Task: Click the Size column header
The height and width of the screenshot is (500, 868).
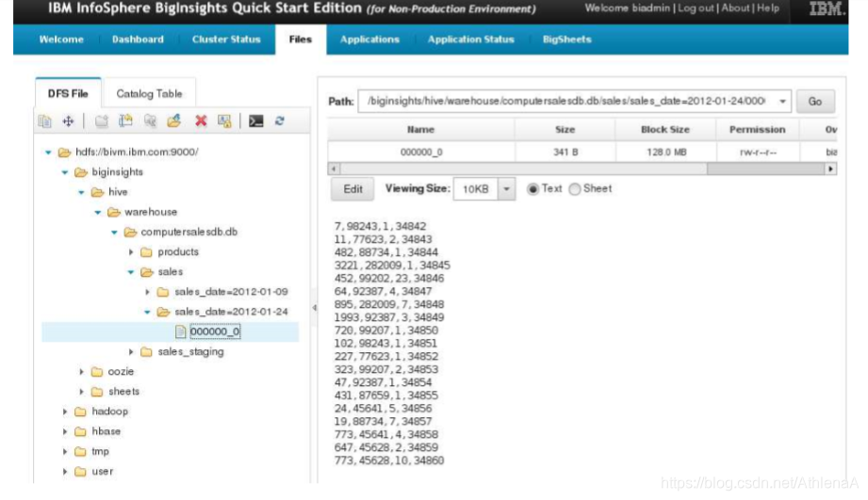Action: pos(565,129)
